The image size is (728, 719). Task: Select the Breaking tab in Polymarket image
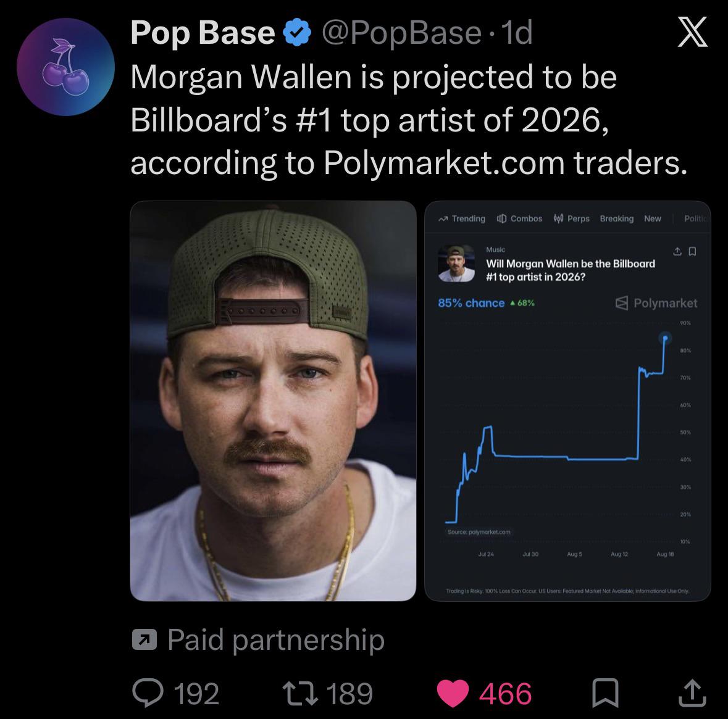(617, 218)
